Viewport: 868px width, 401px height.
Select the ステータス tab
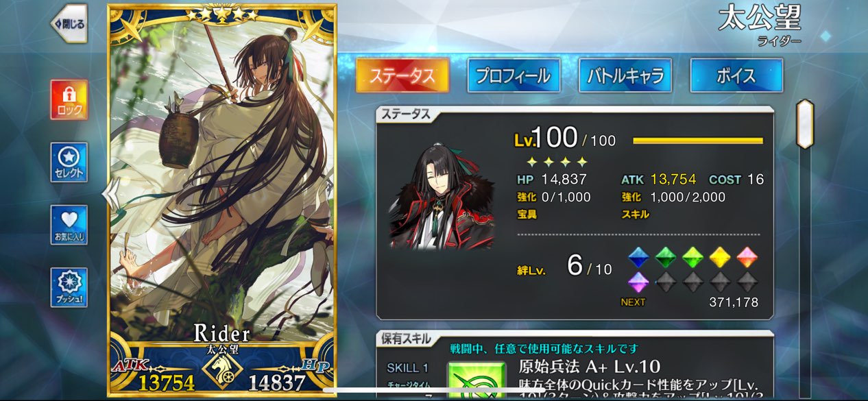coord(402,75)
